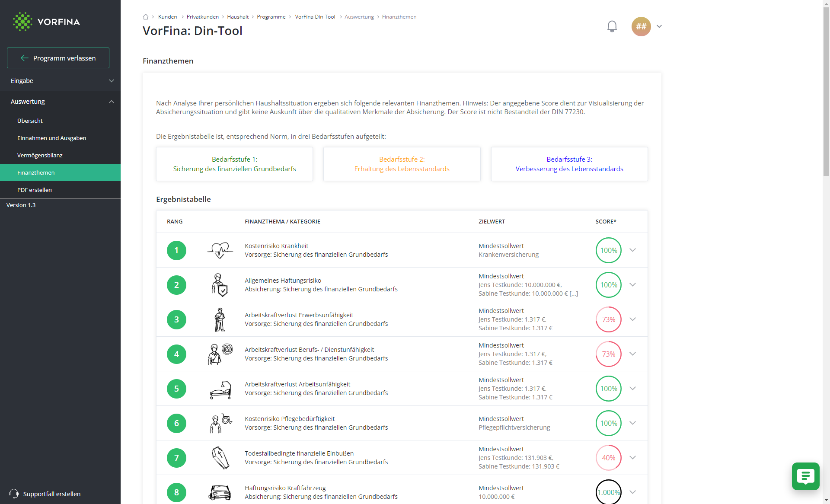Open Vermögensbilanz in the sidebar
The height and width of the screenshot is (504, 830).
click(60, 155)
